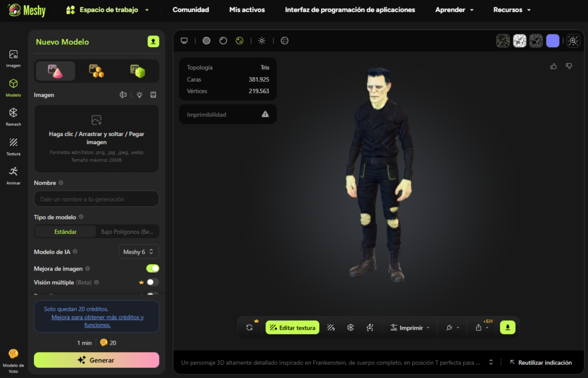This screenshot has width=588, height=378.
Task: Give the model a thumbs up
Action: tap(553, 66)
